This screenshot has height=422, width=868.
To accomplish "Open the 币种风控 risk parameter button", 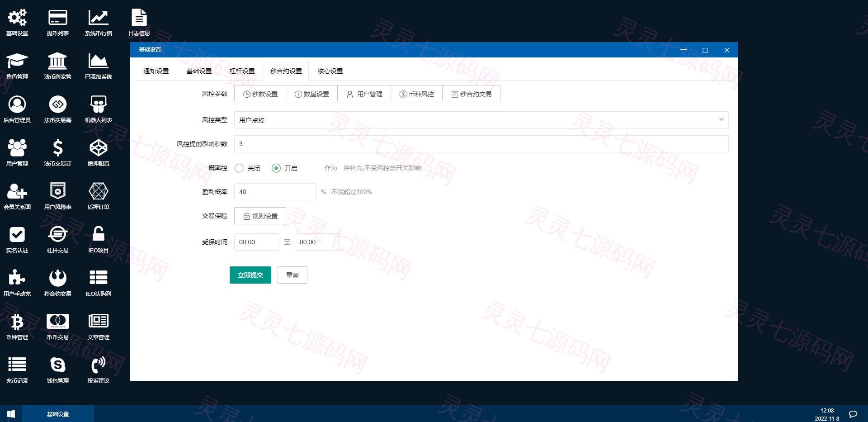I will pyautogui.click(x=417, y=94).
